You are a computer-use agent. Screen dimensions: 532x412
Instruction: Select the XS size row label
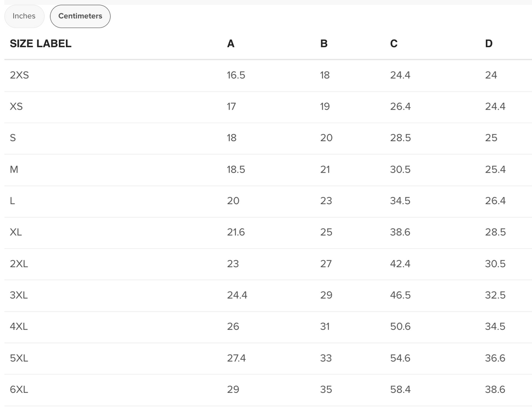point(16,107)
